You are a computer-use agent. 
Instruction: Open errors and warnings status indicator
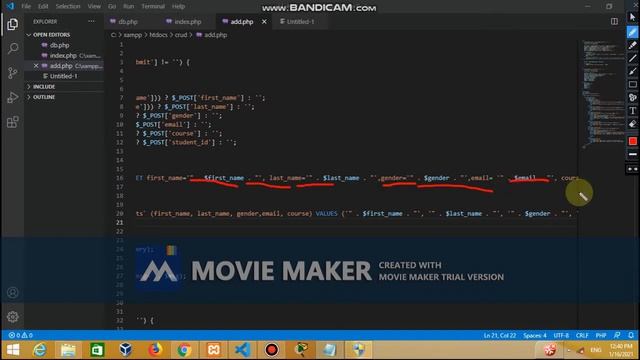(x=20, y=335)
